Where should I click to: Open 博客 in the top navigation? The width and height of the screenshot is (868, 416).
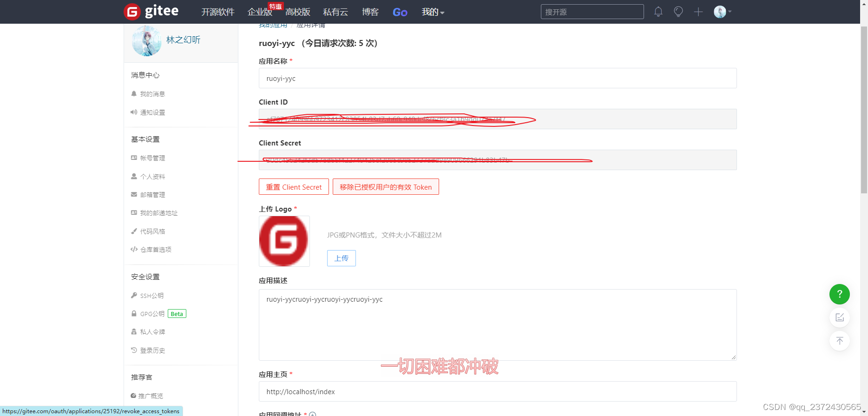[x=370, y=12]
